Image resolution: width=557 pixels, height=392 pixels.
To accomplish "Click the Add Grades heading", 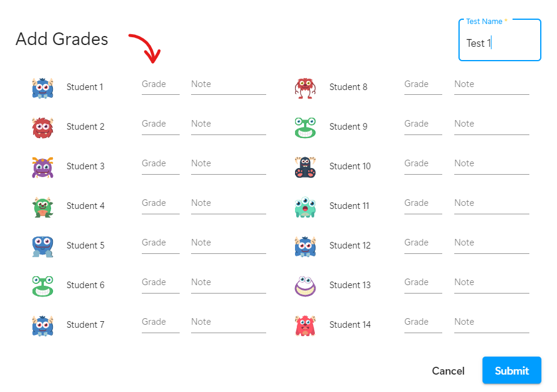I will [61, 40].
